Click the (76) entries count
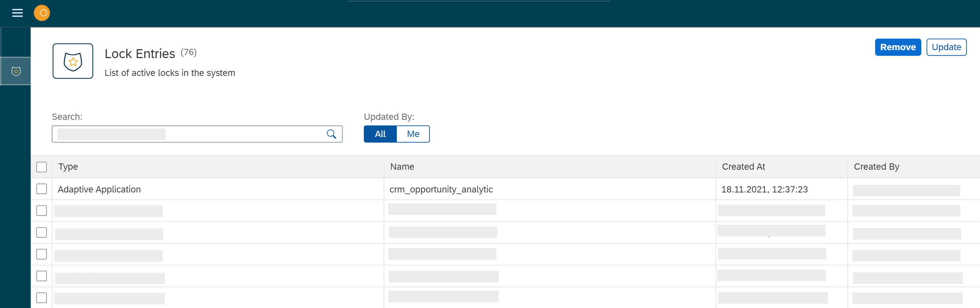Screen dimensions: 980x308 [188, 52]
